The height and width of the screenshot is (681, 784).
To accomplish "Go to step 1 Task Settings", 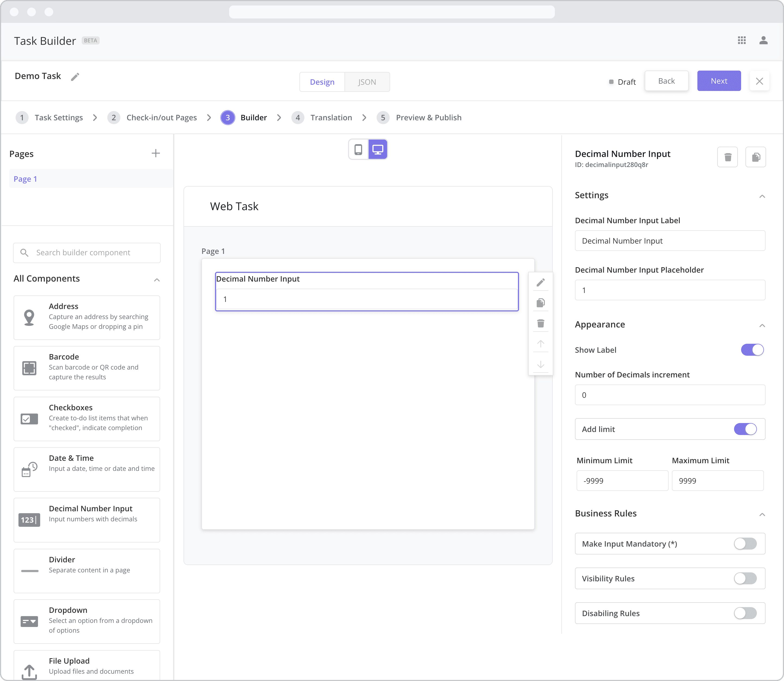I will 49,117.
